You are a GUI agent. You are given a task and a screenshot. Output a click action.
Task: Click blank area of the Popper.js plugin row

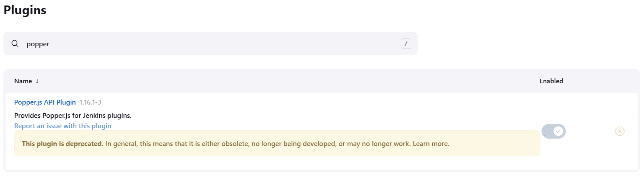(x=324, y=110)
